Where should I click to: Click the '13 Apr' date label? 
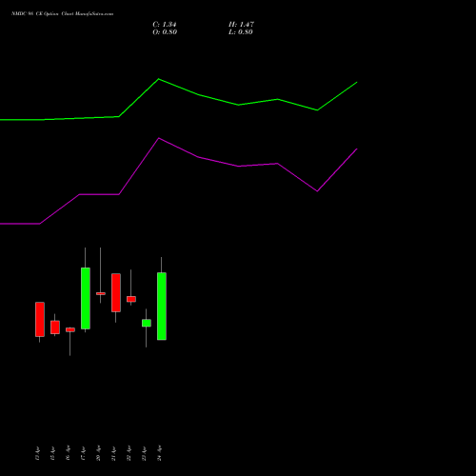click(x=37, y=453)
